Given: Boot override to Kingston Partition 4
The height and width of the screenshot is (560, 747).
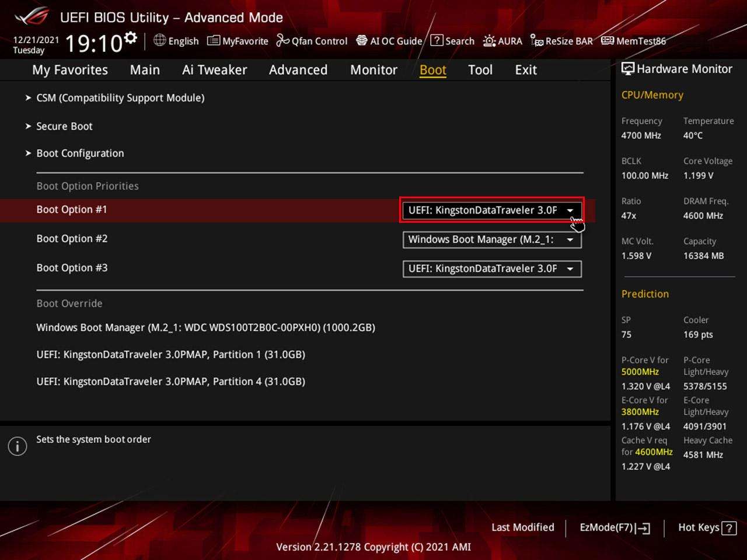Looking at the screenshot, I should coord(170,381).
